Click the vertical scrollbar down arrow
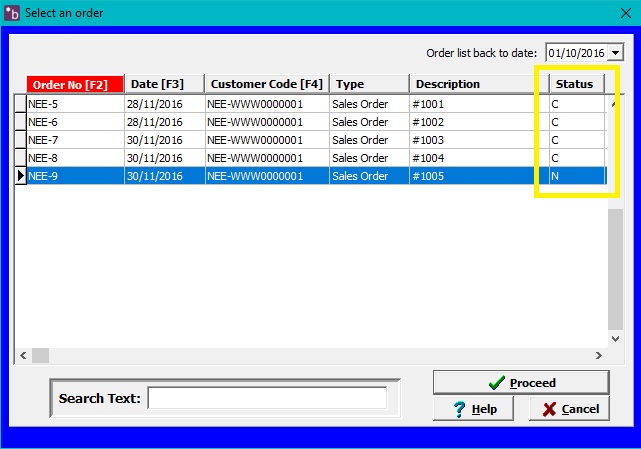 [x=615, y=339]
